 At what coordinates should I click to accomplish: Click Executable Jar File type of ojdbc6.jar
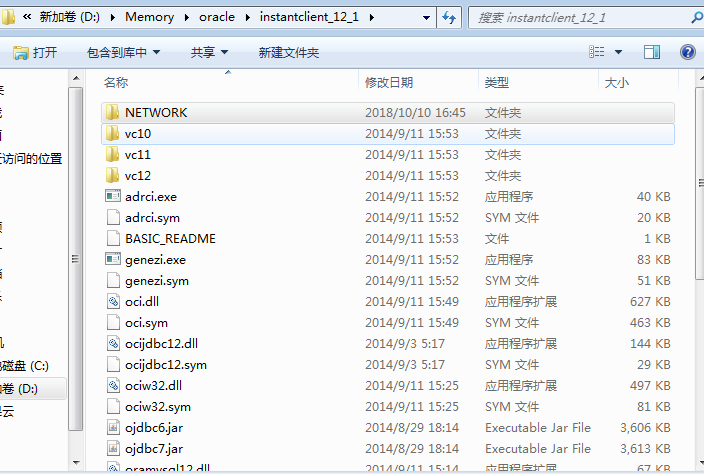coord(538,428)
